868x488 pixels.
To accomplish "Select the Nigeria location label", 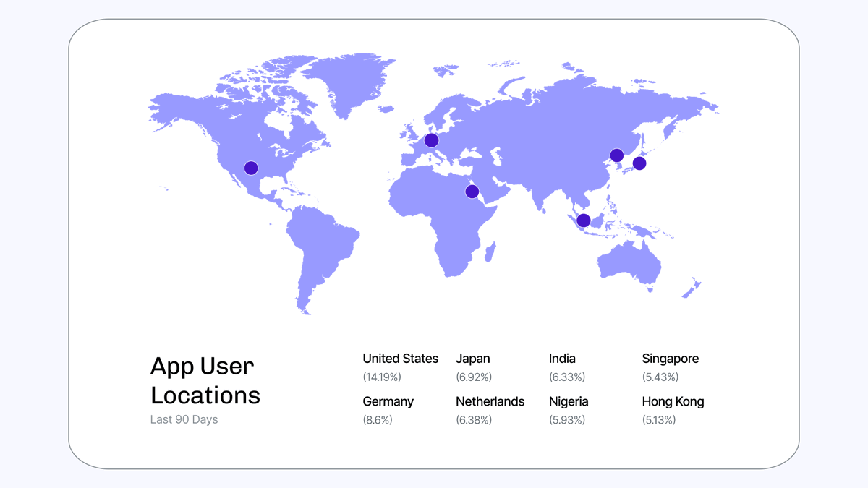I will coord(569,401).
